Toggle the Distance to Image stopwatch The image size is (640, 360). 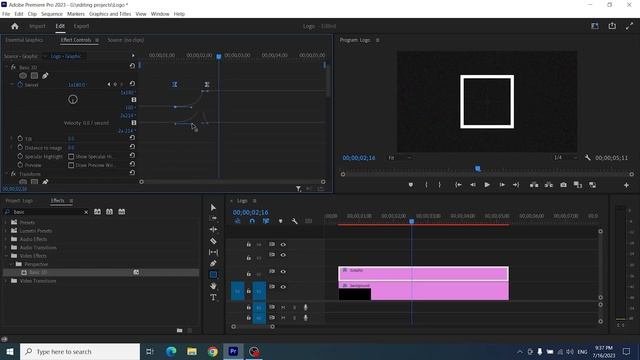(20, 147)
